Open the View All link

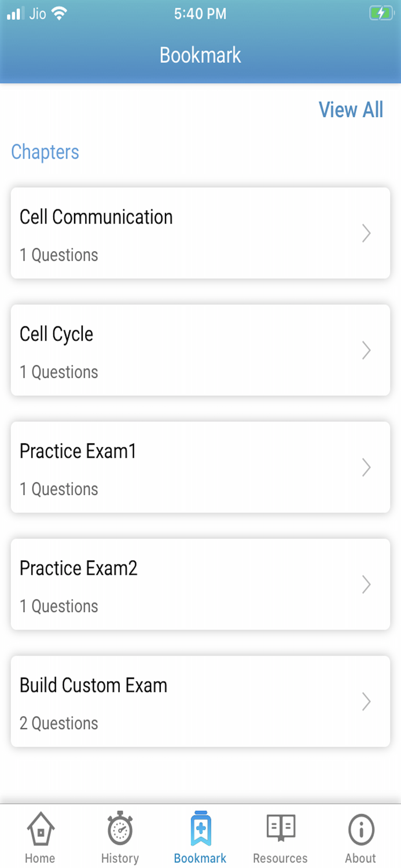pos(351,109)
